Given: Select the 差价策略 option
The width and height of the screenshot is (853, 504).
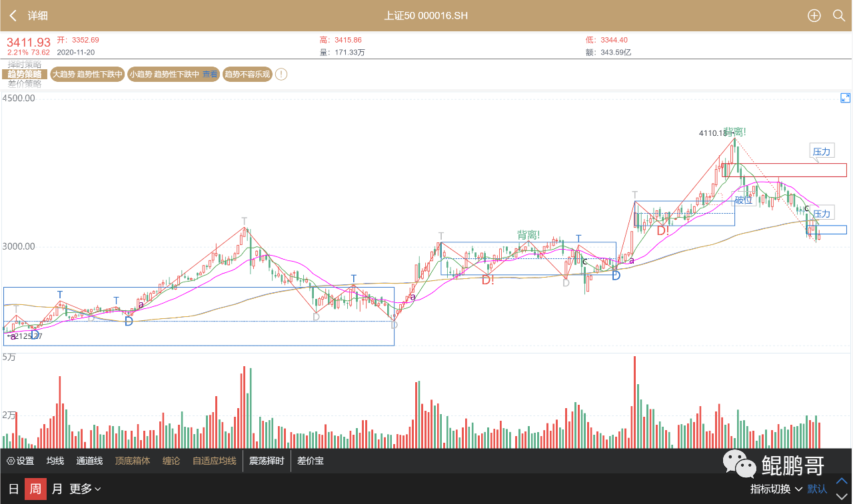Looking at the screenshot, I should click(25, 84).
